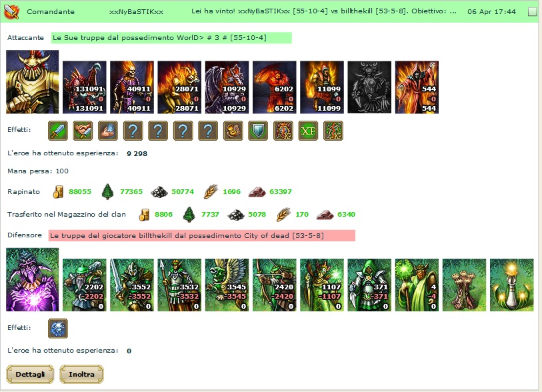Open the battle report title line

323,11
